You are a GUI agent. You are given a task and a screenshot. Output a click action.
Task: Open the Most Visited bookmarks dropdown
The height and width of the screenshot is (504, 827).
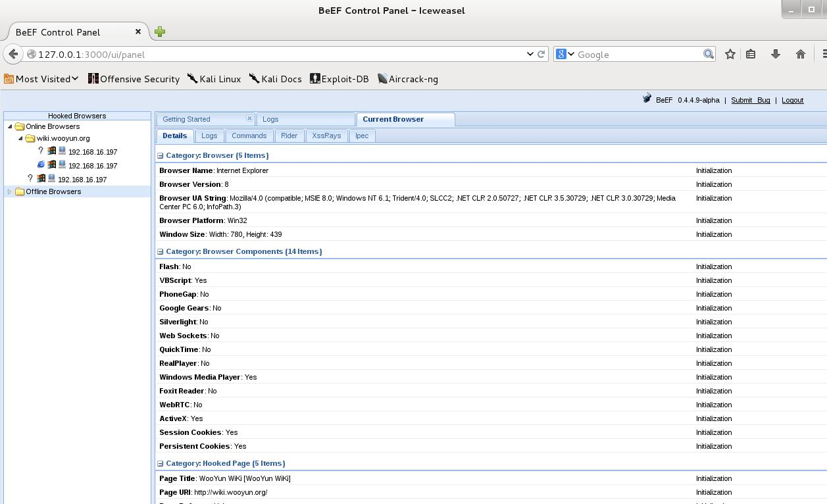point(41,78)
